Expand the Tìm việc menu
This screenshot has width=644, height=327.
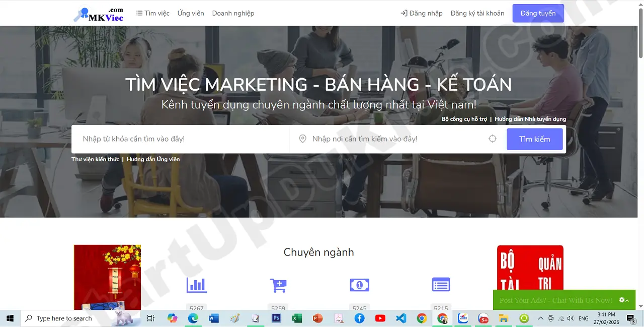[x=152, y=13]
